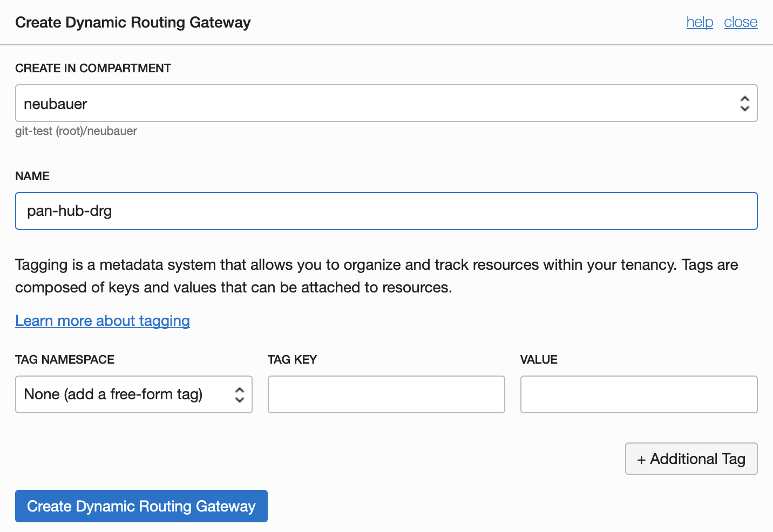This screenshot has height=532, width=773.
Task: Follow the Learn more about tagging link
Action: coord(103,320)
